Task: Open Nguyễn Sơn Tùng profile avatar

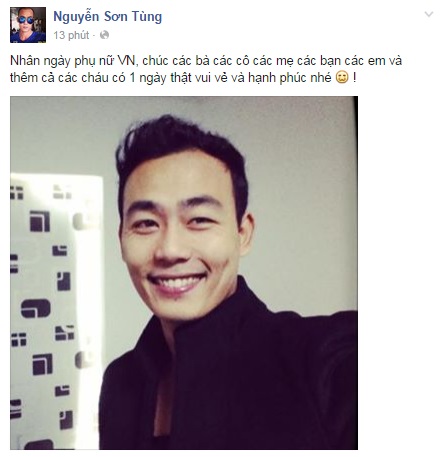Action: click(28, 25)
